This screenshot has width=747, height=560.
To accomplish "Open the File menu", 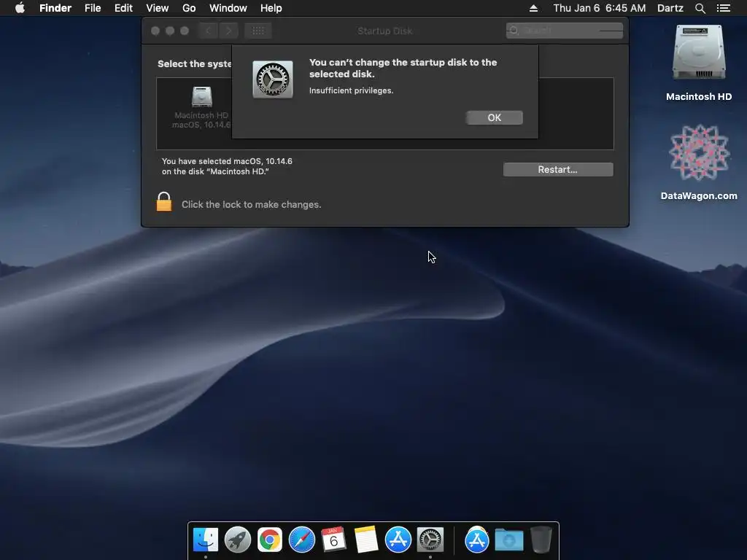I will [93, 8].
